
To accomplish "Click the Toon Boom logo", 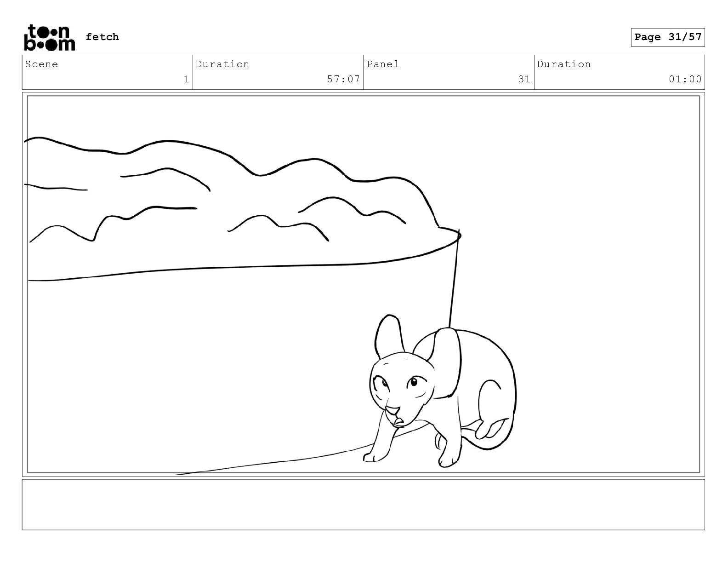I will click(49, 37).
